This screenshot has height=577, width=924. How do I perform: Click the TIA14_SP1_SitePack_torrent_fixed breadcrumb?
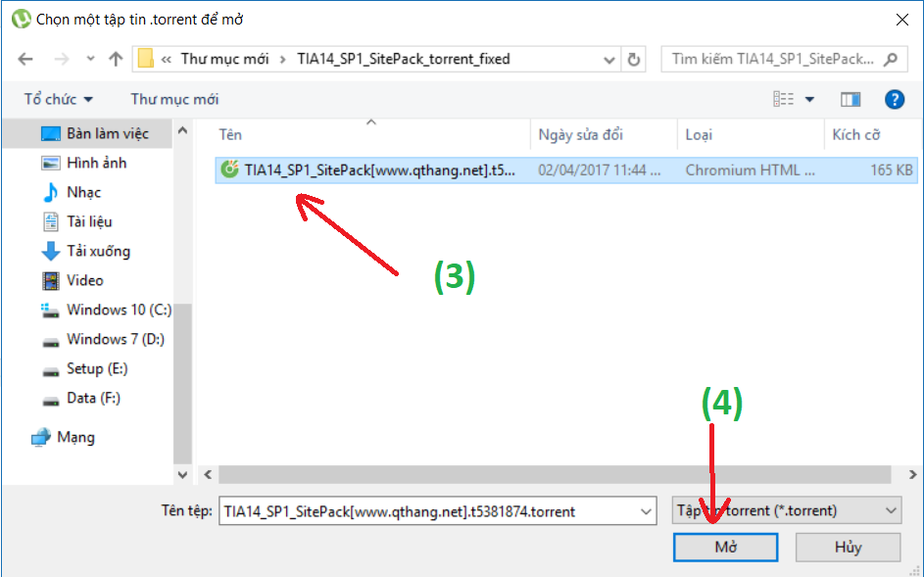(403, 59)
